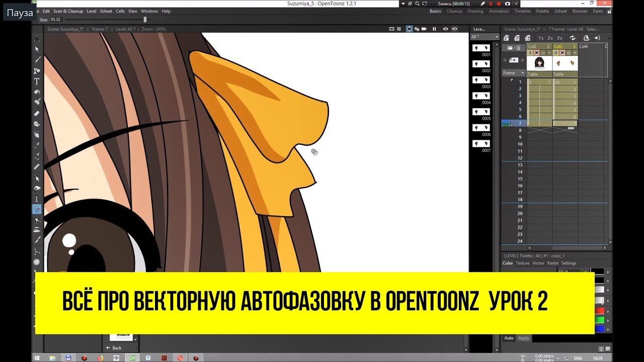Toggle Col3 preview visibility eye
The height and width of the screenshot is (362, 644).
coord(556,52)
